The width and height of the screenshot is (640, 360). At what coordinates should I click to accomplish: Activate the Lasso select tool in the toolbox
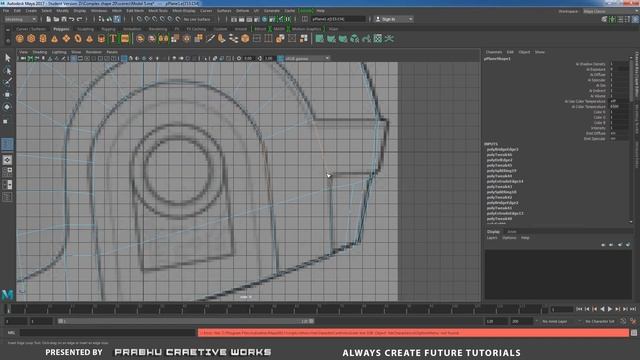pos(7,71)
